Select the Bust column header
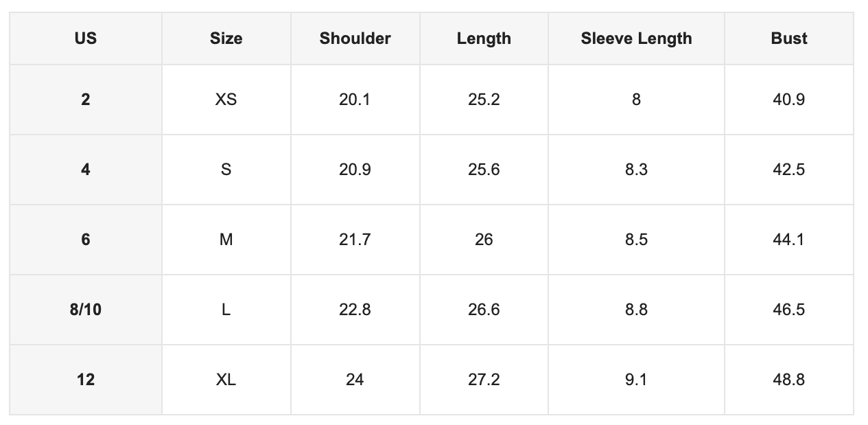The image size is (868, 425). [789, 38]
